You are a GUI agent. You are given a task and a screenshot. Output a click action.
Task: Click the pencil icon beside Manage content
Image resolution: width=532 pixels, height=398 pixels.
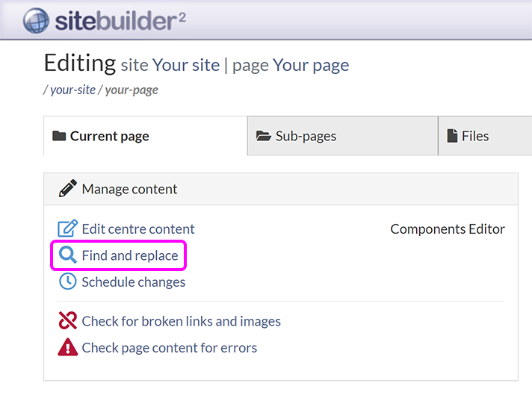67,189
